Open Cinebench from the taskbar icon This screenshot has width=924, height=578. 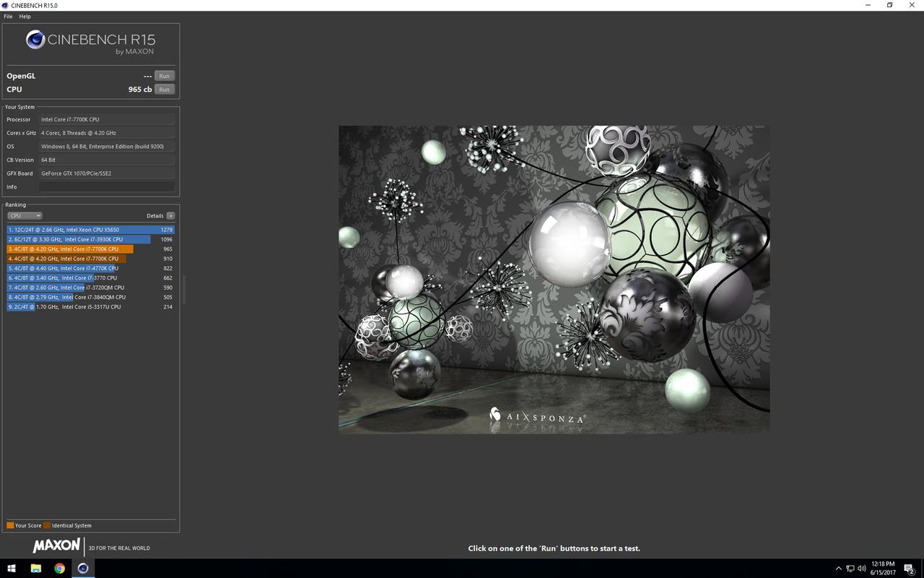click(83, 569)
